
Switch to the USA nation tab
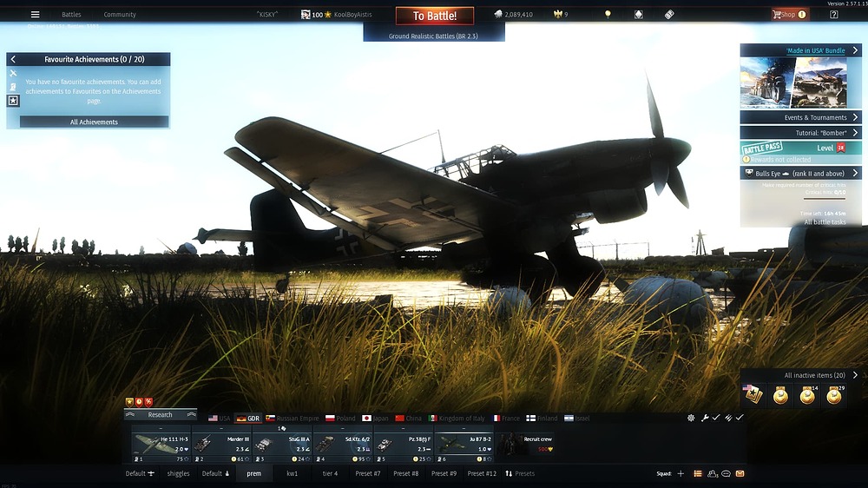220,419
